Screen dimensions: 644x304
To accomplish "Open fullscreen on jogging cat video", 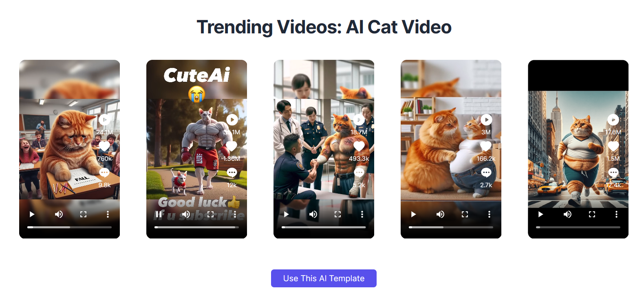I will point(592,214).
